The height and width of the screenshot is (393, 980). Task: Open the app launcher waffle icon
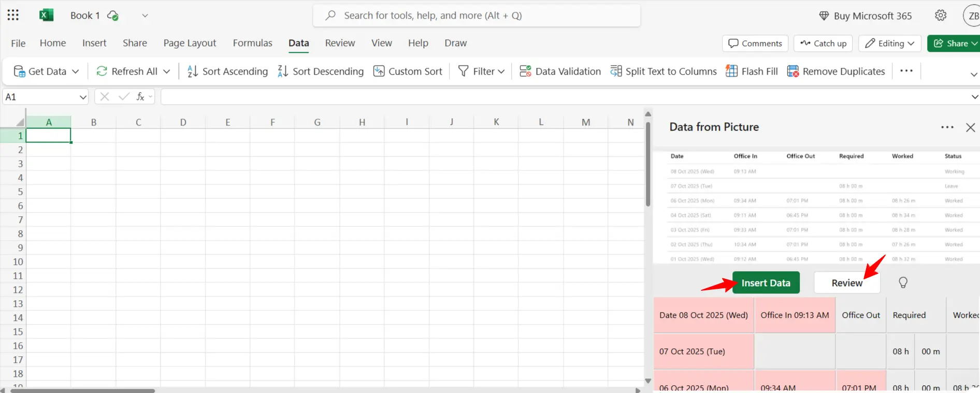pyautogui.click(x=13, y=15)
